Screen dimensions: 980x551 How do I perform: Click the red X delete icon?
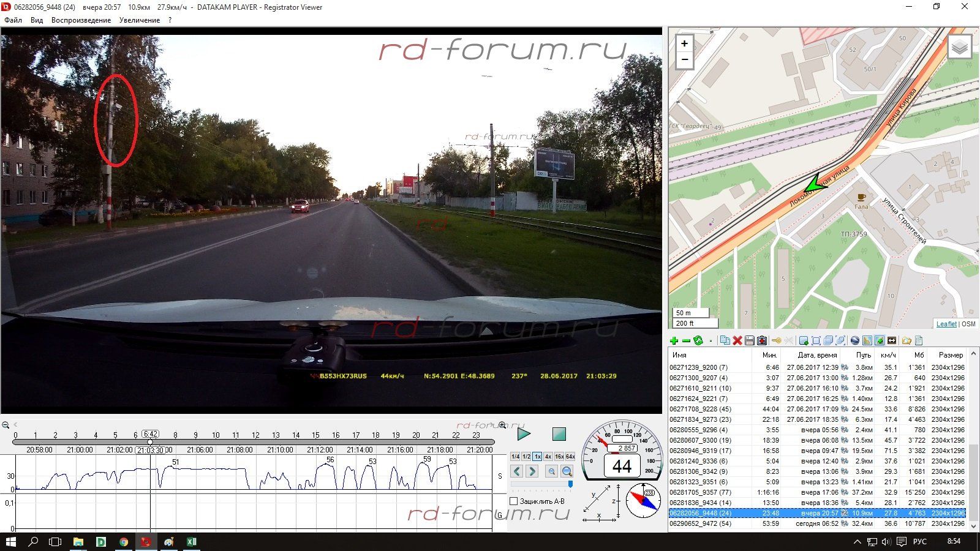[x=737, y=341]
